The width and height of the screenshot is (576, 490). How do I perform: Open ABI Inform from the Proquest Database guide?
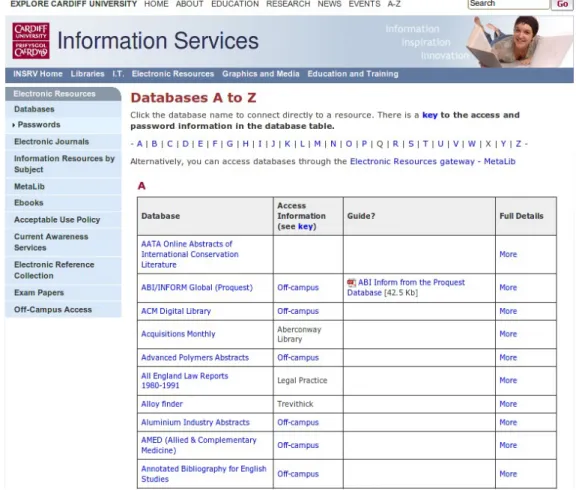coord(406,287)
